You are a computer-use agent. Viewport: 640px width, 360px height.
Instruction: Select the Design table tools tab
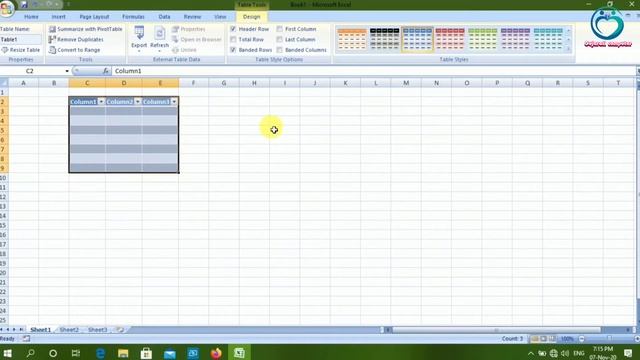(251, 17)
